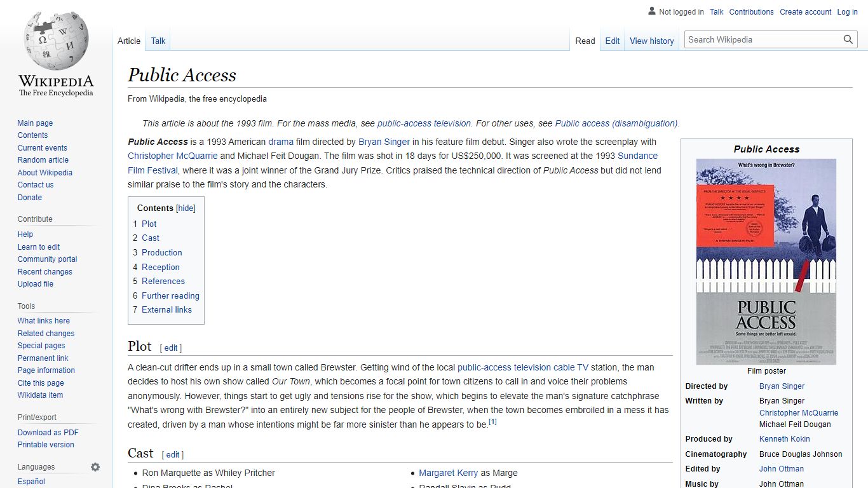Open the Edit tab
Image resolution: width=868 pixels, height=488 pixels.
coord(613,41)
